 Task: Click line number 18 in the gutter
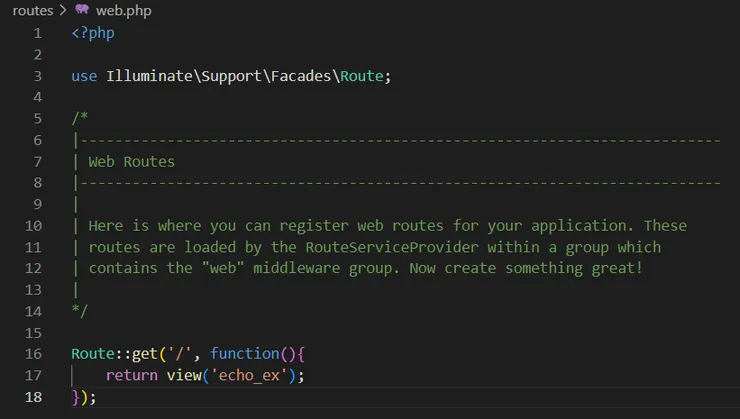34,396
